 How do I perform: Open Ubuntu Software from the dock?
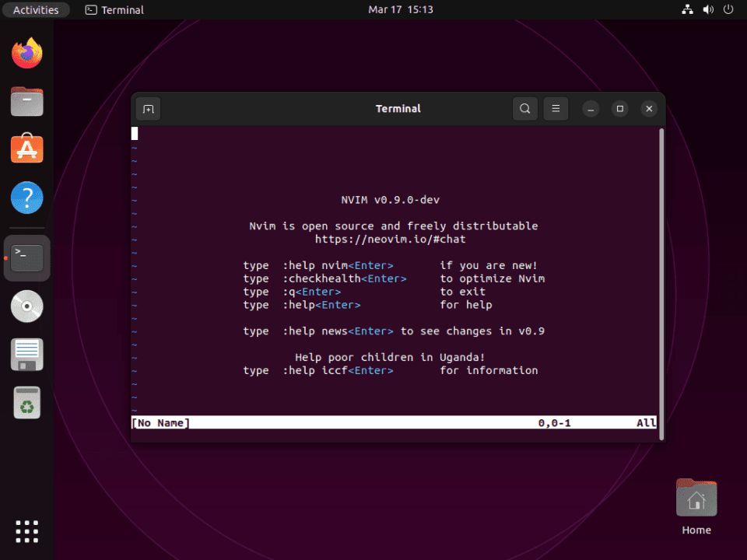click(x=26, y=149)
